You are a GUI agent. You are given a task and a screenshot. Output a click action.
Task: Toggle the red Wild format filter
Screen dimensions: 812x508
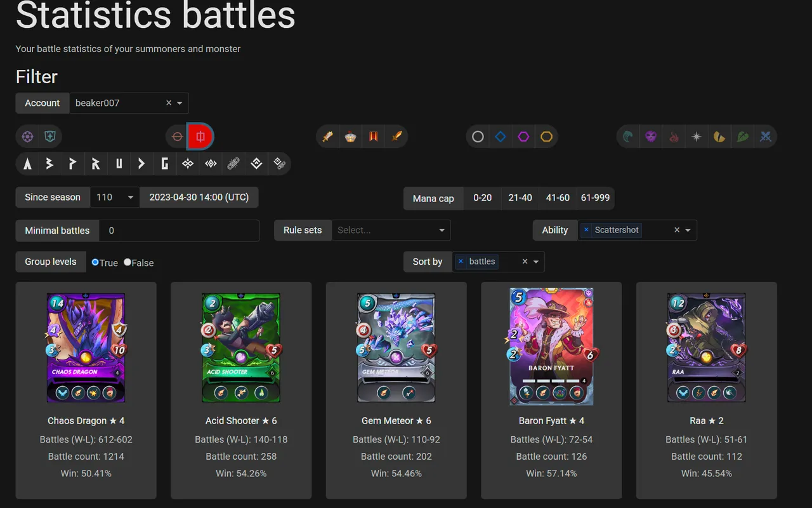click(200, 137)
